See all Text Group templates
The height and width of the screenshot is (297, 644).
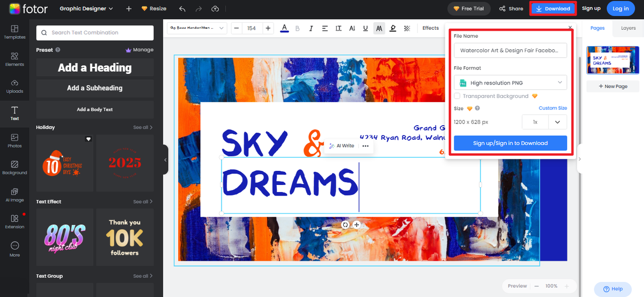click(x=143, y=276)
